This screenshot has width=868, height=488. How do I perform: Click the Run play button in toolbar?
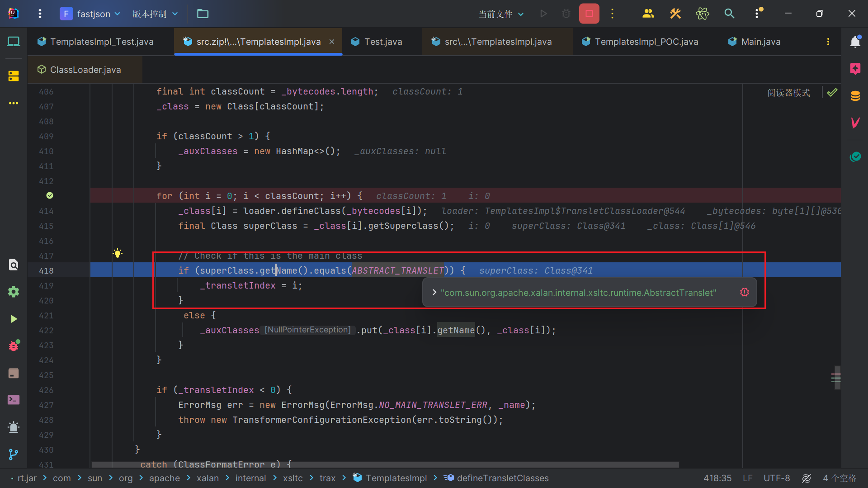[x=543, y=14]
